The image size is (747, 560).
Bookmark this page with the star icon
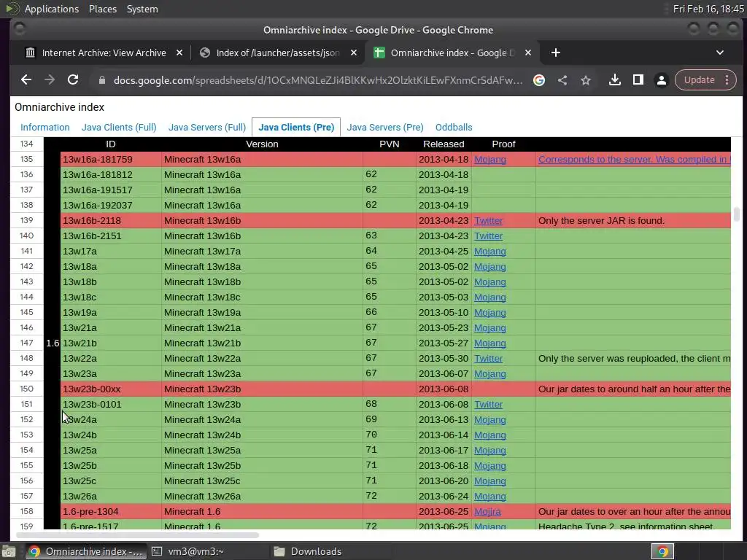[586, 80]
